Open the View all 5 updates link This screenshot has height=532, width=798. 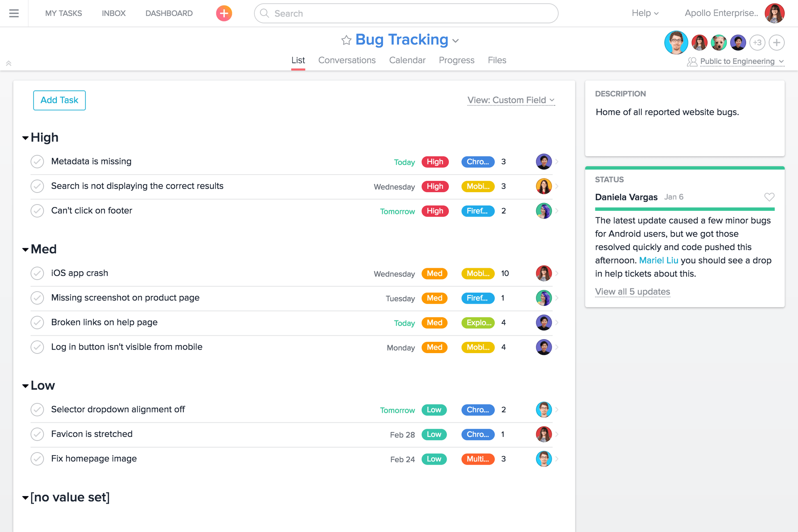[632, 292]
